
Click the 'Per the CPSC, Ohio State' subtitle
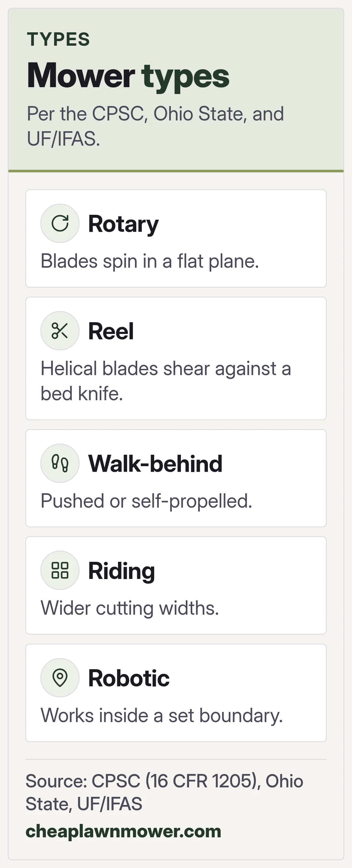[x=155, y=126]
